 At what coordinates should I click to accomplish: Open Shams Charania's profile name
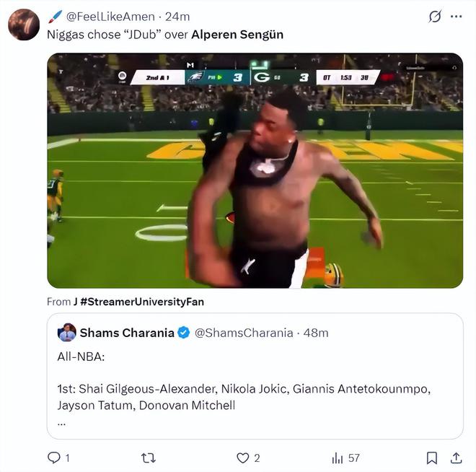click(127, 333)
